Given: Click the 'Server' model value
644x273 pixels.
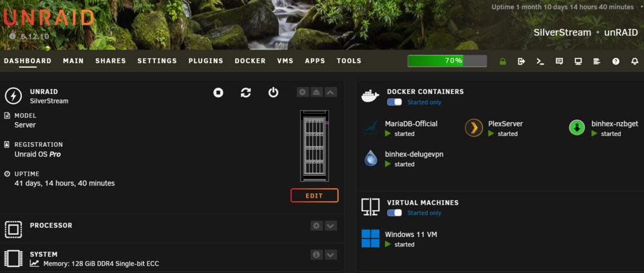Looking at the screenshot, I should (25, 125).
